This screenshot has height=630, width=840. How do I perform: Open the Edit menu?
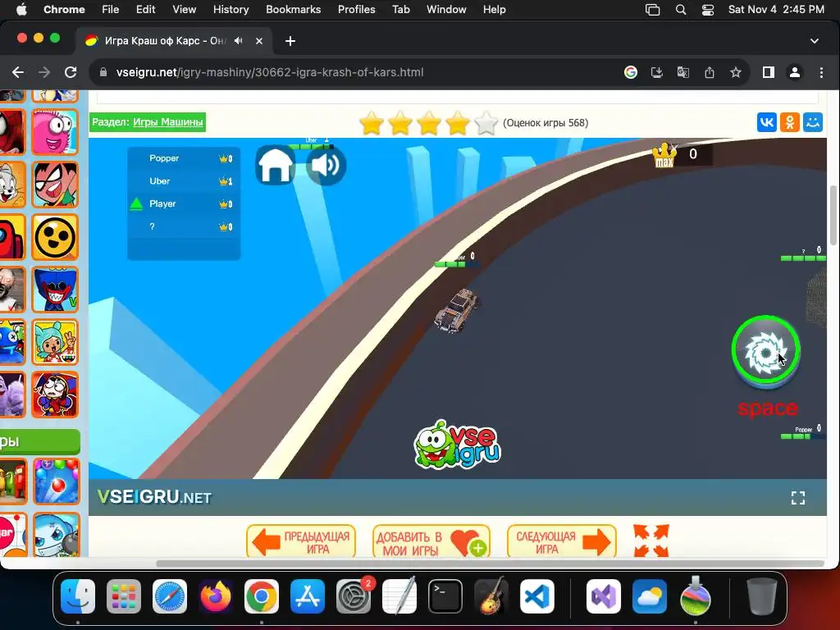tap(145, 10)
